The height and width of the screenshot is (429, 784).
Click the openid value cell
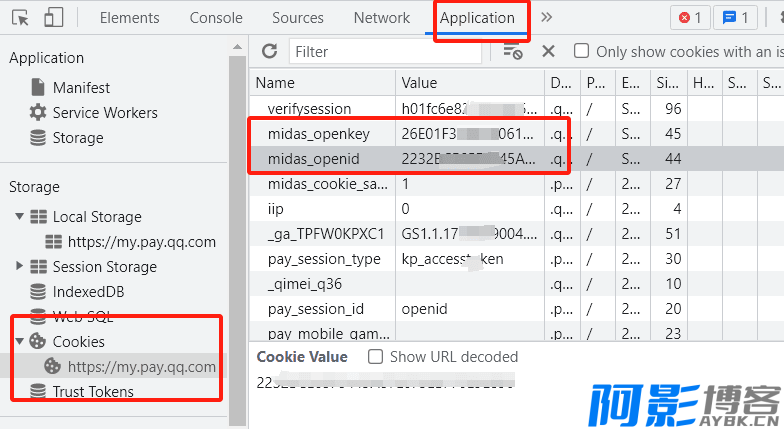[x=470, y=308]
